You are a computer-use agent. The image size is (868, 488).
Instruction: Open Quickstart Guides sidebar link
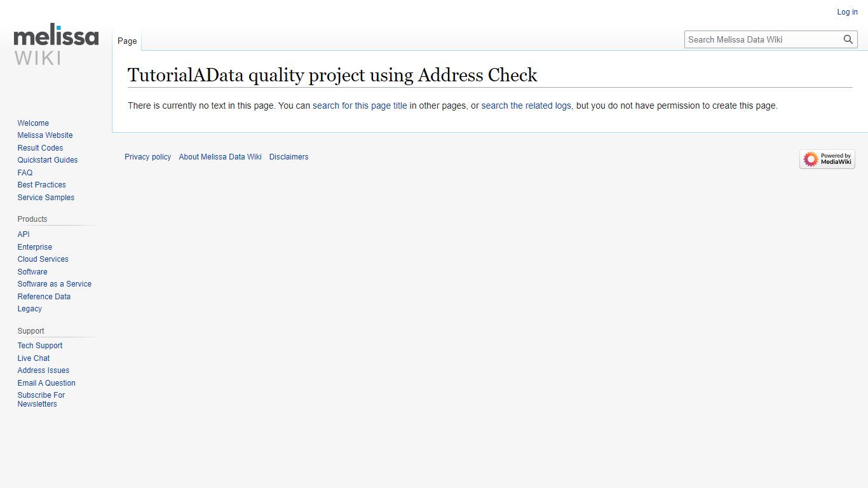point(48,160)
